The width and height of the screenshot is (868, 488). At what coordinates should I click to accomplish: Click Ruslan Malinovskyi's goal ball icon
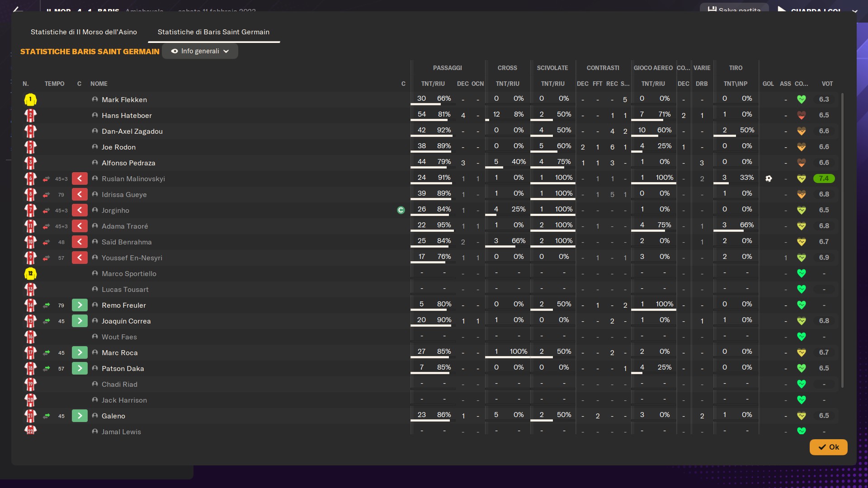click(769, 178)
